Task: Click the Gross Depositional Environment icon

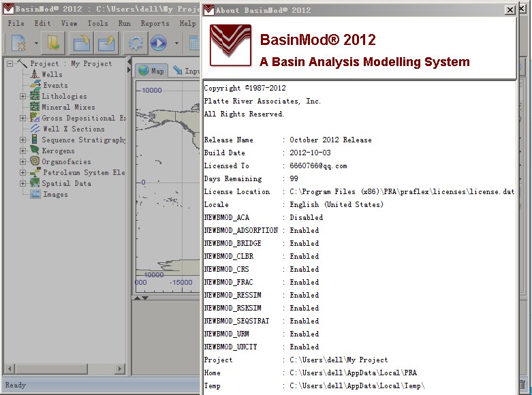Action: [35, 118]
